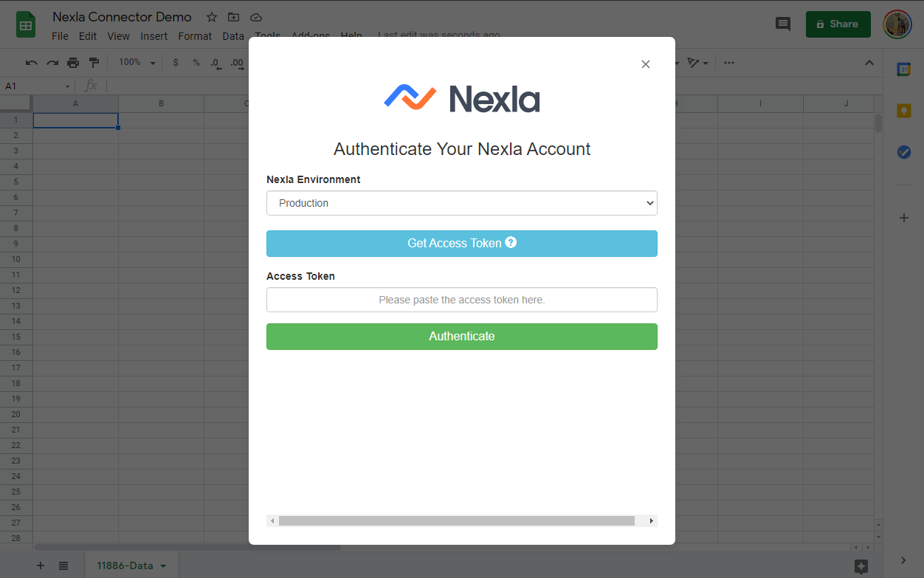
Task: Click the green Authenticate button
Action: point(462,336)
